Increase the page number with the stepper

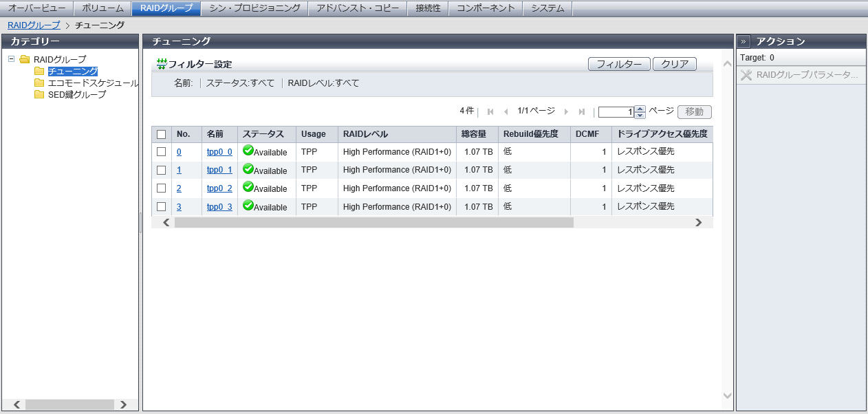tap(640, 109)
